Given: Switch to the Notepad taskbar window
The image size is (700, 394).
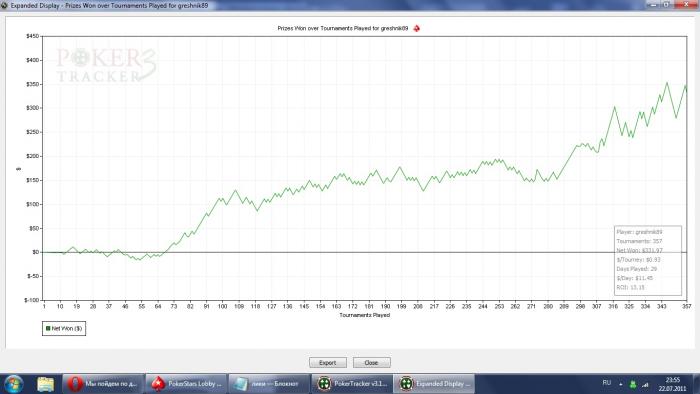Looking at the screenshot, I should (269, 384).
